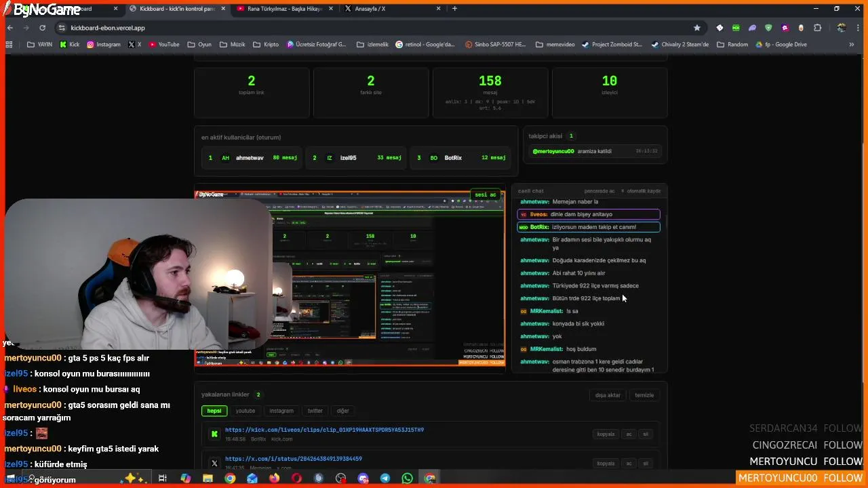This screenshot has width=868, height=488.
Task: Click the '10 izleyici' stat card
Action: coord(610,92)
